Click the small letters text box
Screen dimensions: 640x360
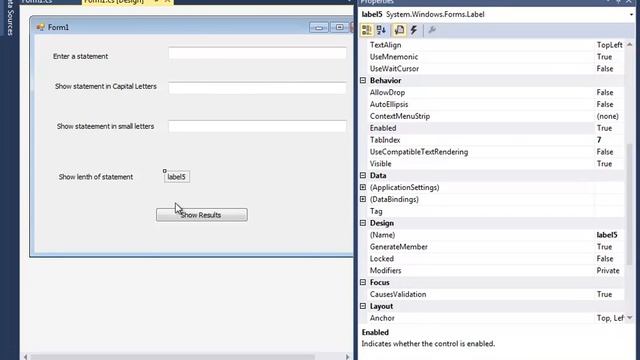click(257, 126)
